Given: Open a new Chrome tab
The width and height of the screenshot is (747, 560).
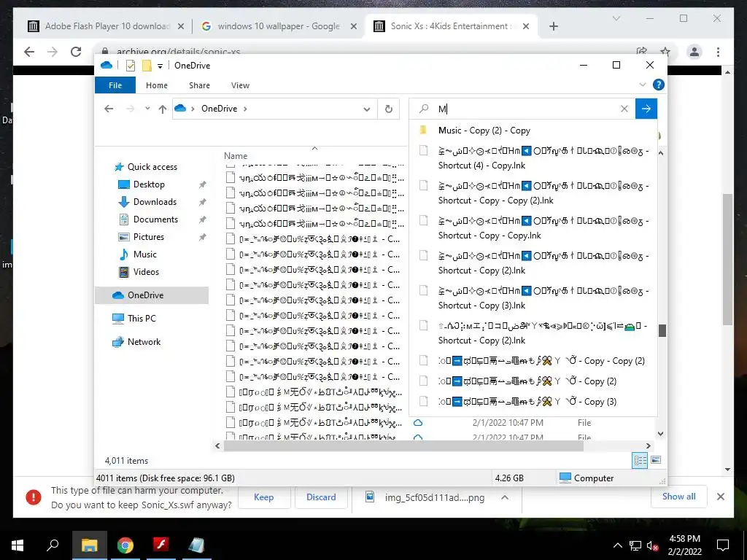Looking at the screenshot, I should pos(553,27).
